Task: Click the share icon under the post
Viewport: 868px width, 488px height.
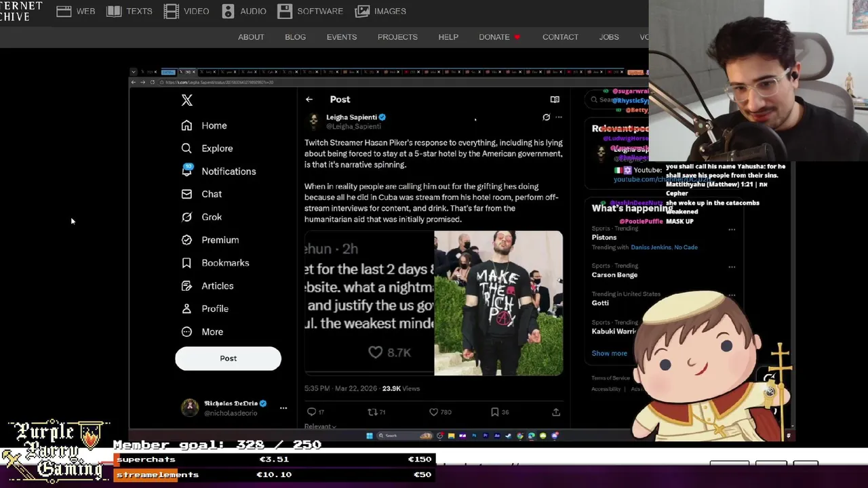Action: (556, 412)
